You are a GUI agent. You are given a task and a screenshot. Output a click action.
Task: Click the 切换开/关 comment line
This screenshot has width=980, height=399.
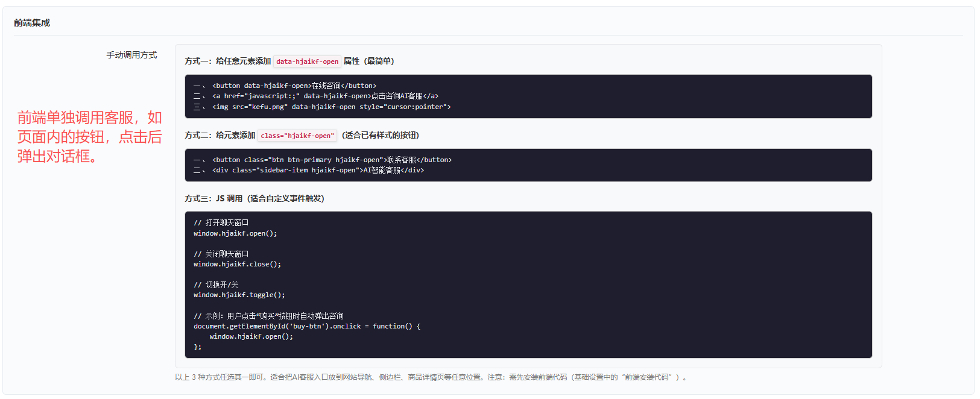pyautogui.click(x=216, y=284)
